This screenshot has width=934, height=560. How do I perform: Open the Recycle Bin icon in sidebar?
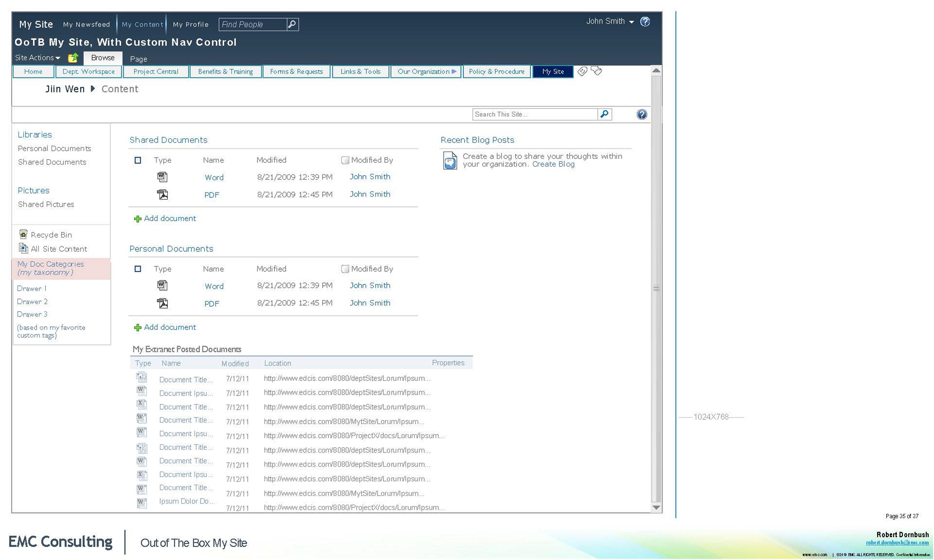[x=23, y=234]
